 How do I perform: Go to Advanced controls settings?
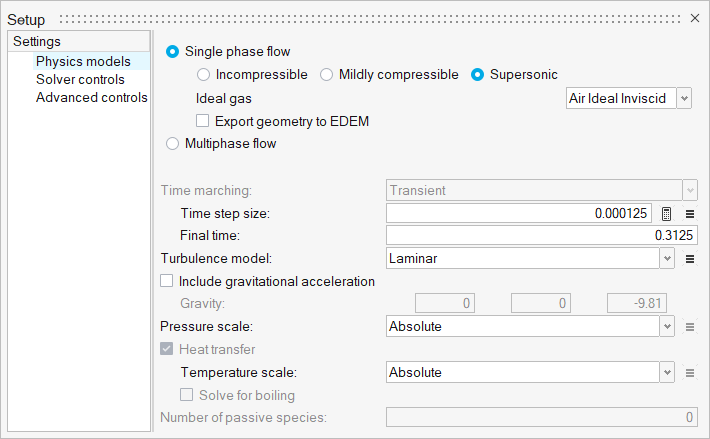click(x=91, y=97)
